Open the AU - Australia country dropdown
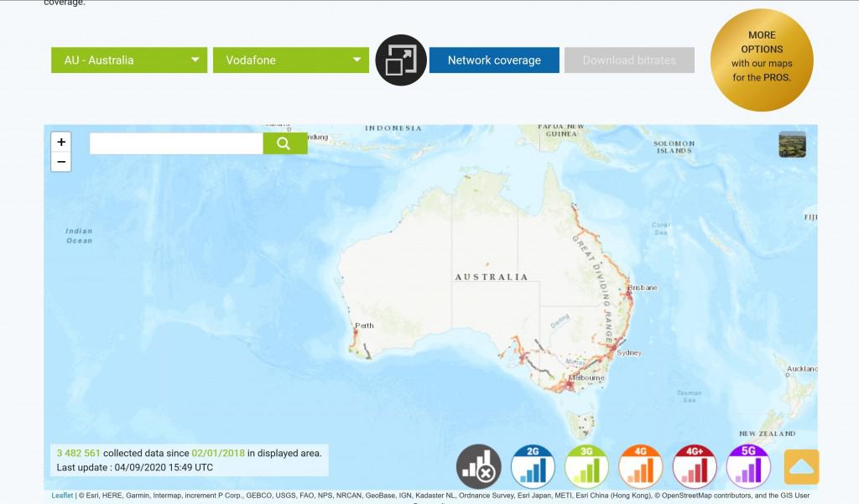 click(x=129, y=60)
